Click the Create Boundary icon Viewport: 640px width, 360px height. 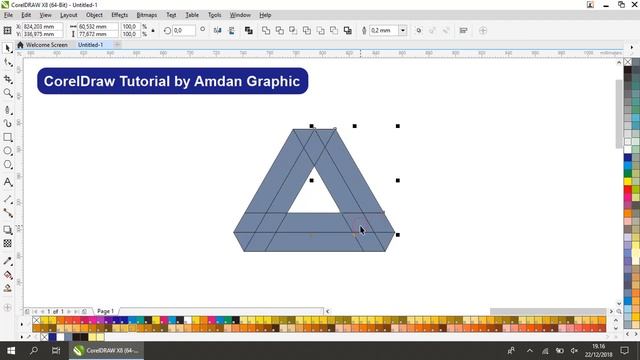tap(347, 30)
